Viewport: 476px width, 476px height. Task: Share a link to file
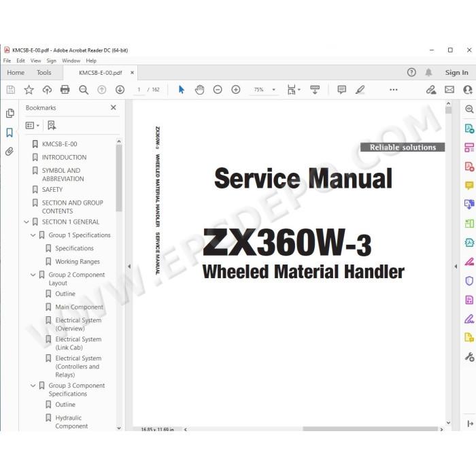tap(431, 90)
